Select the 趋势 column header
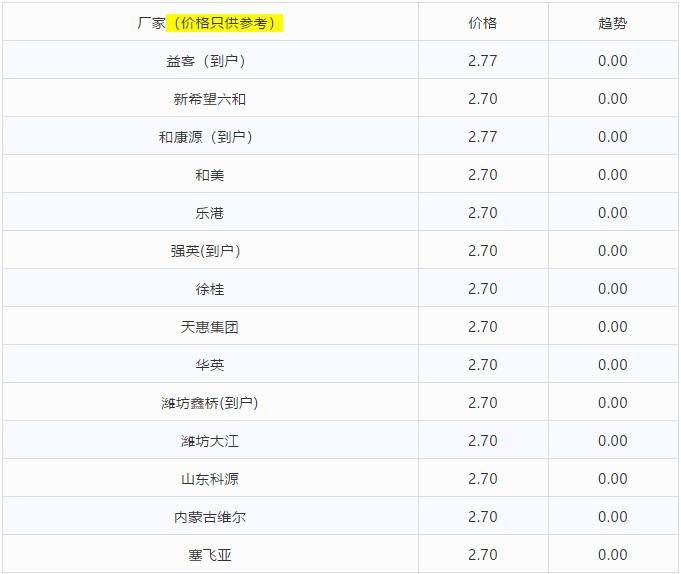This screenshot has width=681, height=574. click(x=612, y=23)
